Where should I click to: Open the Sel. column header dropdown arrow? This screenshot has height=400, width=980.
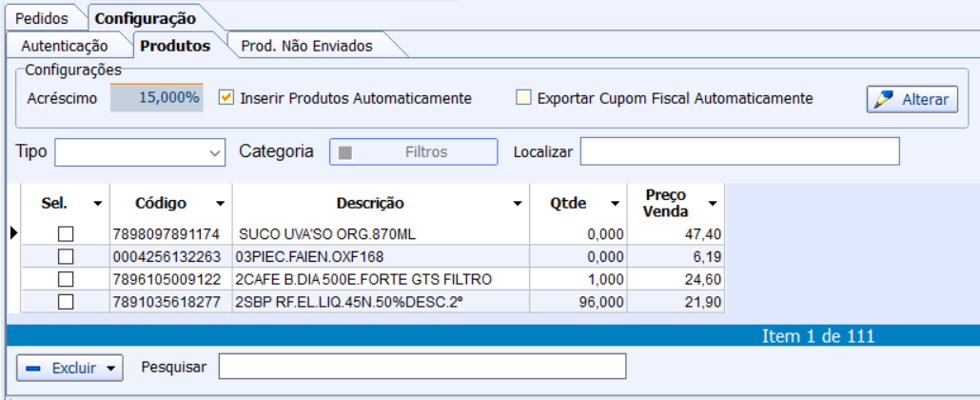pyautogui.click(x=97, y=204)
